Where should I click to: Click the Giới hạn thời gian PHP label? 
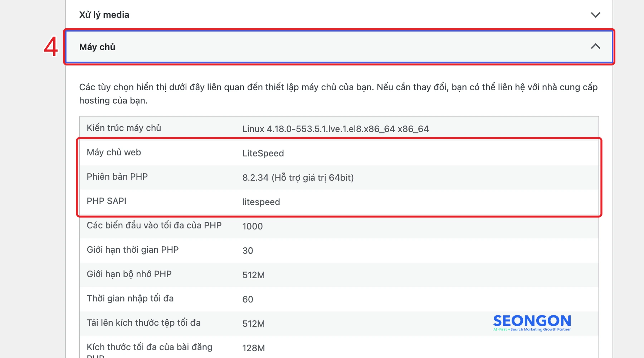pos(133,250)
